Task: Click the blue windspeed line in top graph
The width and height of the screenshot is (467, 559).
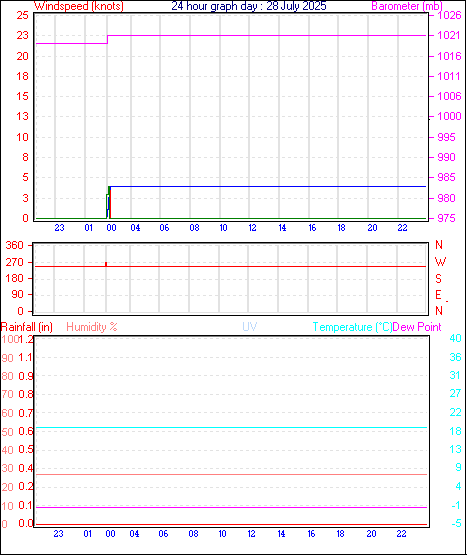Action: click(267, 186)
